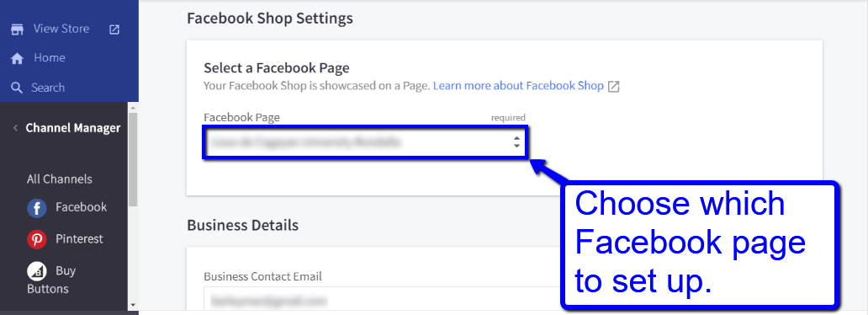868x315 pixels.
Task: Open All Channels in the sidebar
Action: (59, 179)
